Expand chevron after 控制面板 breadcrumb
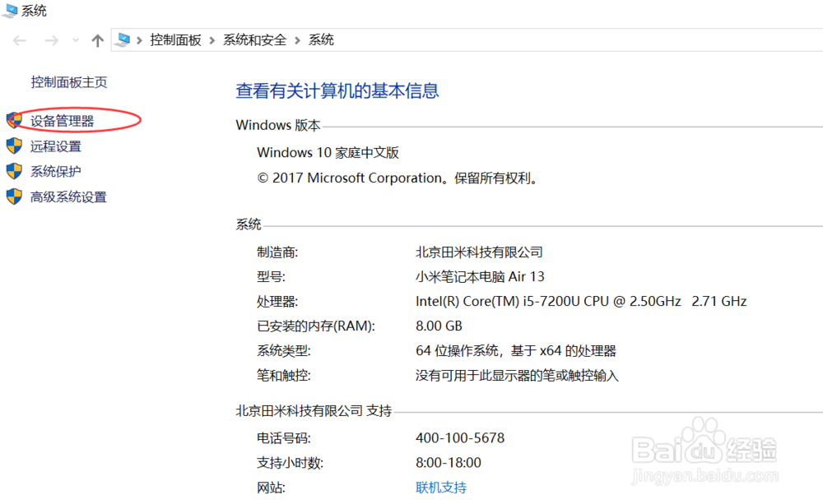This screenshot has width=823, height=504. [212, 40]
